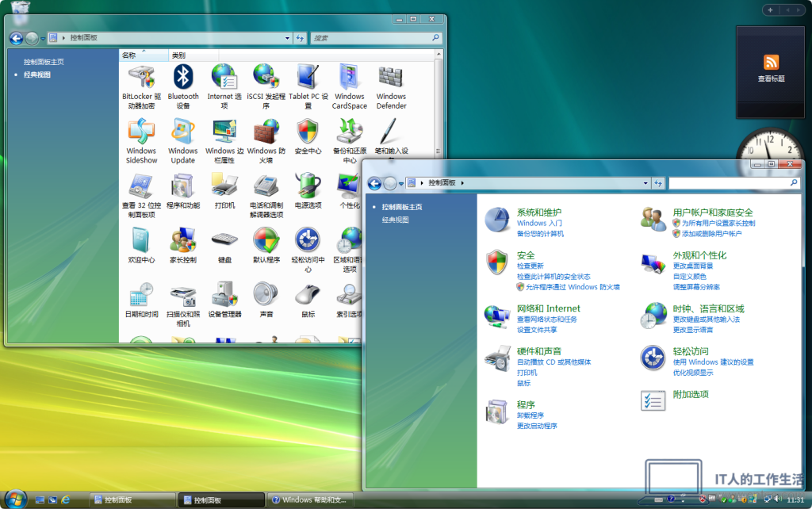Click the 卸载程序 link
The height and width of the screenshot is (509, 812).
[530, 415]
